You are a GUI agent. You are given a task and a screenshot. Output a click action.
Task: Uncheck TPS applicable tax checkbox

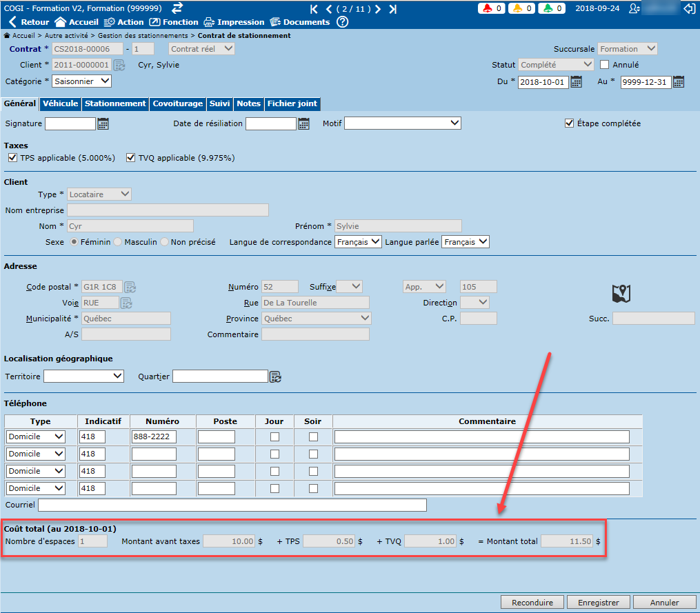pos(12,158)
